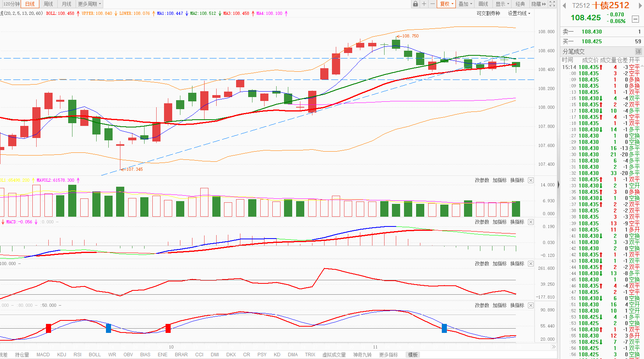Viewport: 644px width, 359px height.
Task: Click 改参数 in the volume panel
Action: click(482, 180)
